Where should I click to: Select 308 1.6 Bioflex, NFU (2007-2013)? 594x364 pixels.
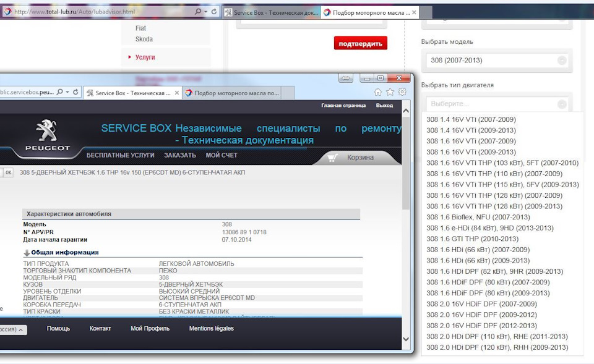pos(478,217)
